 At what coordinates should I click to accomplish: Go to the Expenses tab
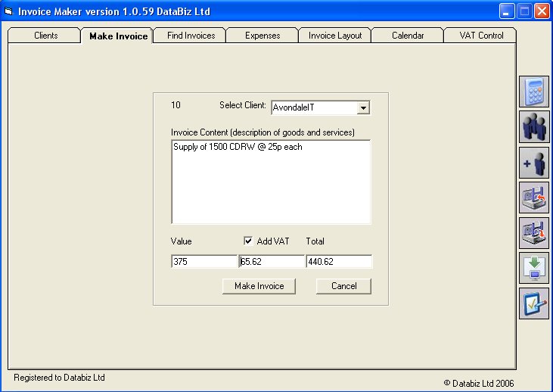(263, 36)
